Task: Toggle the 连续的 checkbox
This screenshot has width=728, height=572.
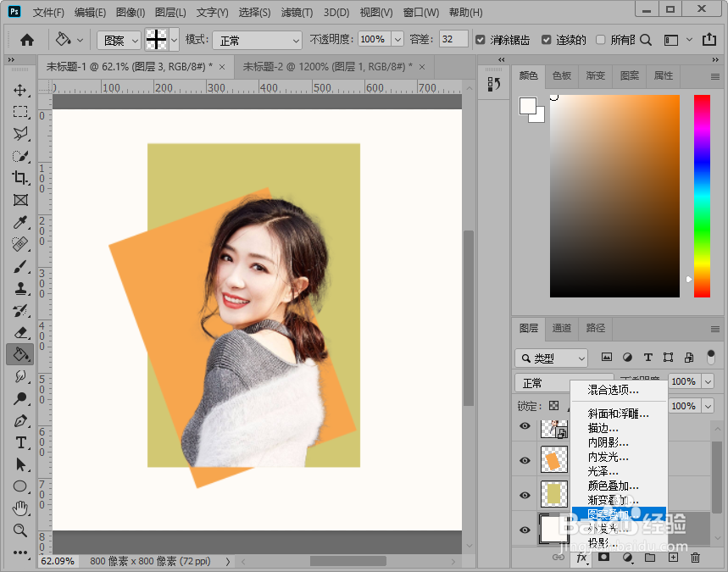Action: pyautogui.click(x=547, y=40)
